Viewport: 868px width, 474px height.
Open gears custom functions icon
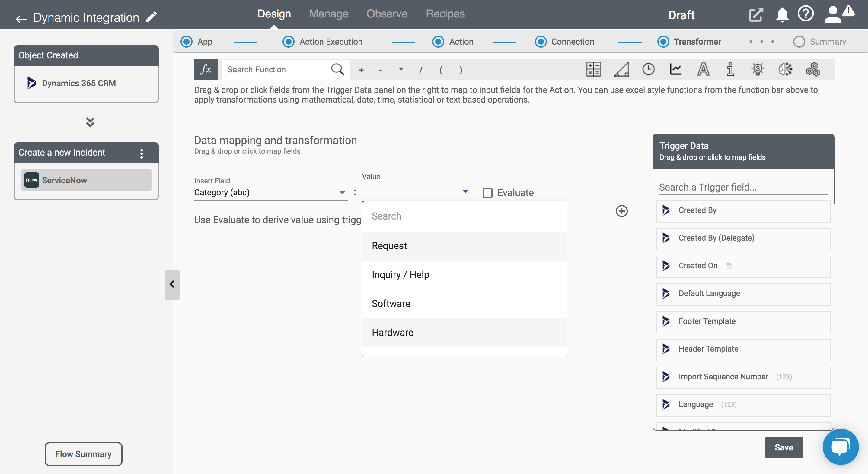[813, 69]
